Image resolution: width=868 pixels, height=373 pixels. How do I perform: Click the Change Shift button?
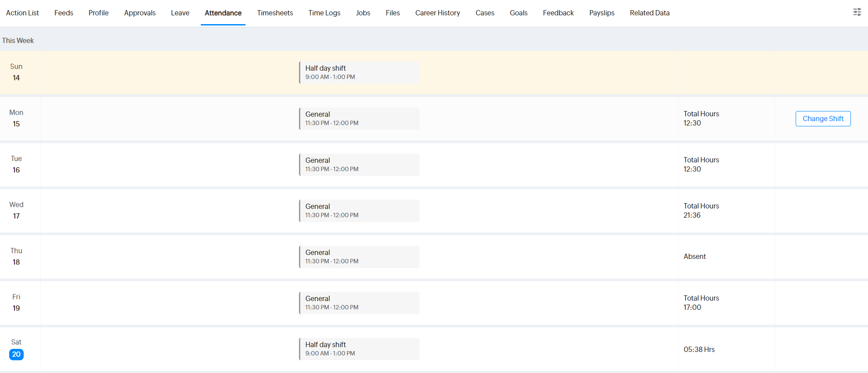[x=823, y=118]
